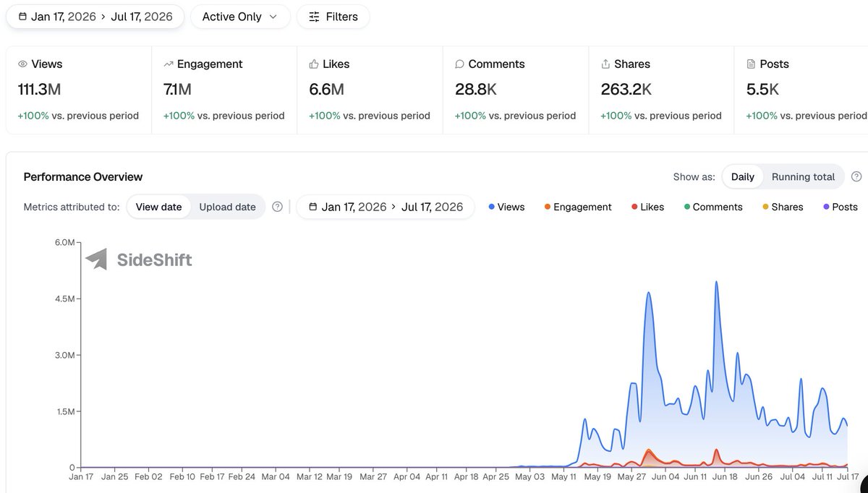Click the sliders icon in Filters button
868x493 pixels.
pyautogui.click(x=314, y=17)
